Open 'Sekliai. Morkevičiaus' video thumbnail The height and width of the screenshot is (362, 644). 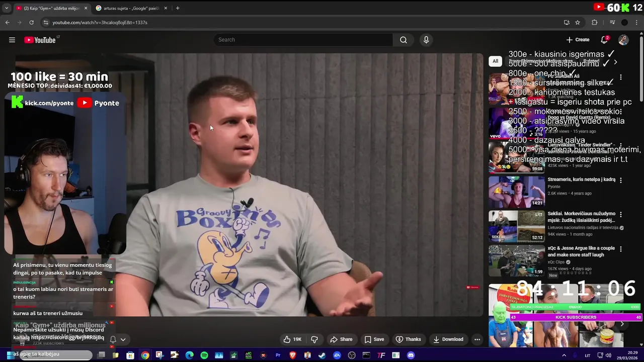coord(516,226)
